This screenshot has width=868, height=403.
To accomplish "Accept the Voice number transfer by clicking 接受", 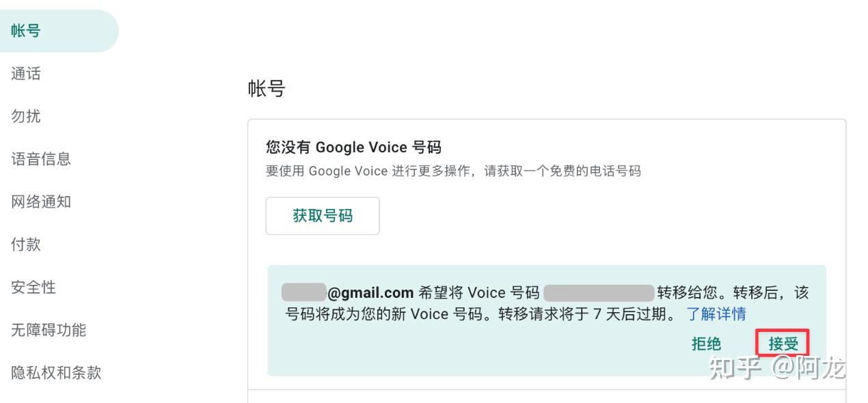I will tap(782, 344).
